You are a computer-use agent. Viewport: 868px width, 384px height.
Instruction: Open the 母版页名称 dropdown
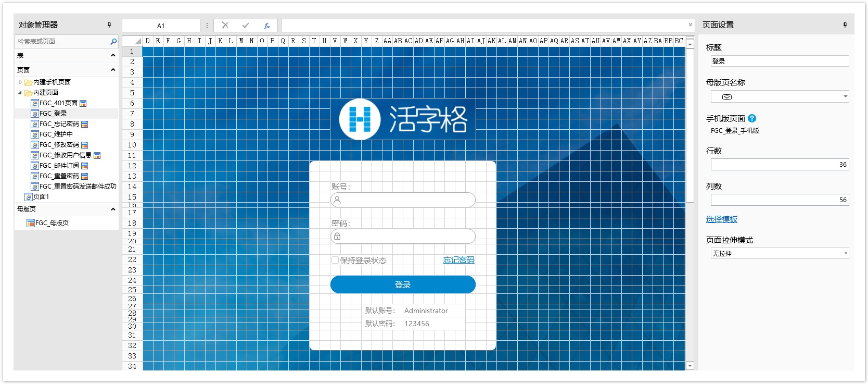click(845, 96)
